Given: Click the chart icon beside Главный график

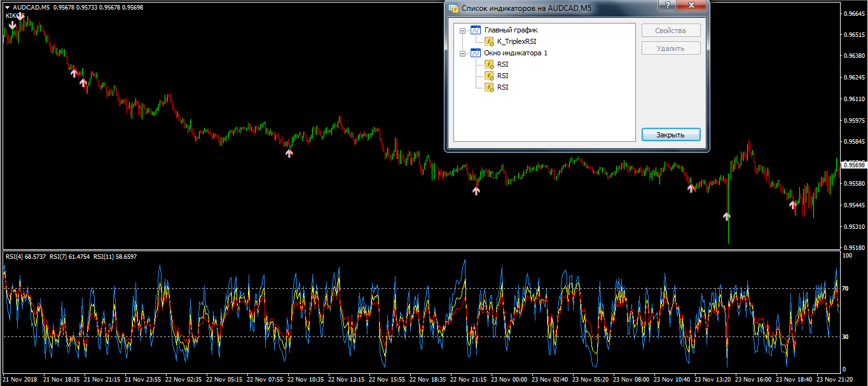Looking at the screenshot, I should point(475,30).
